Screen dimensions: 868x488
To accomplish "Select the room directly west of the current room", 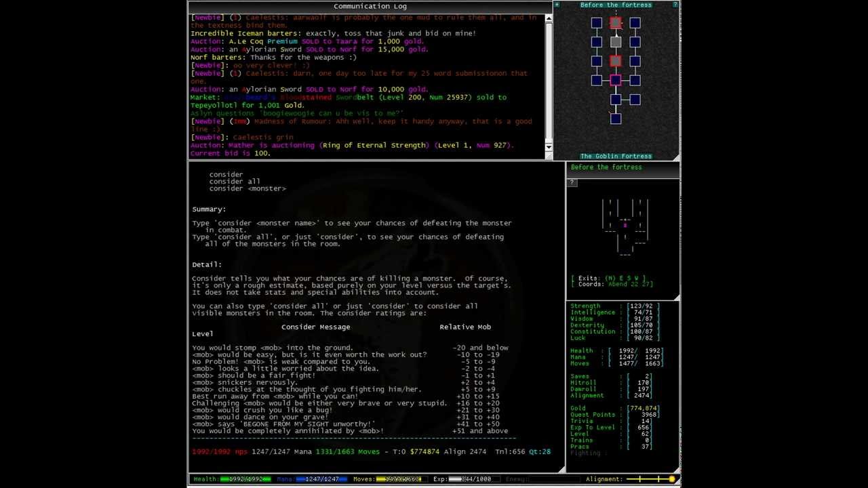I will 596,81.
